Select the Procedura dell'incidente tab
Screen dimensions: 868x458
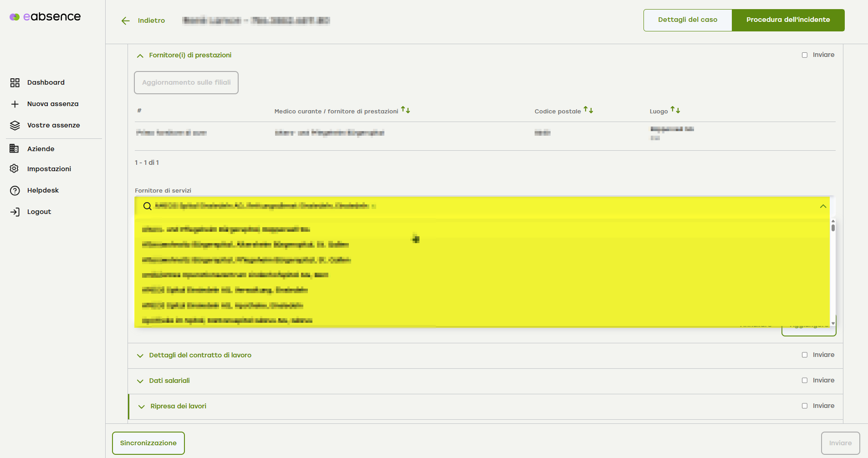pyautogui.click(x=788, y=20)
